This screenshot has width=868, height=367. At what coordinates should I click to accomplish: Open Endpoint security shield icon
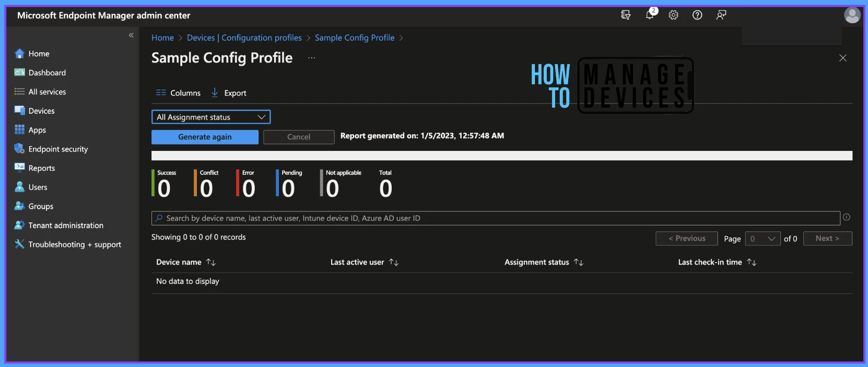(19, 149)
